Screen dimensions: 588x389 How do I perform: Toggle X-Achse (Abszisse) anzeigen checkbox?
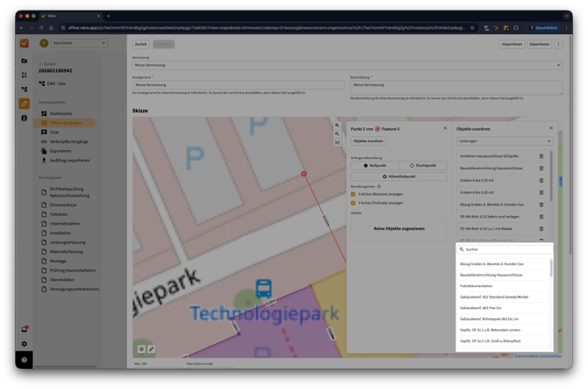[354, 194]
